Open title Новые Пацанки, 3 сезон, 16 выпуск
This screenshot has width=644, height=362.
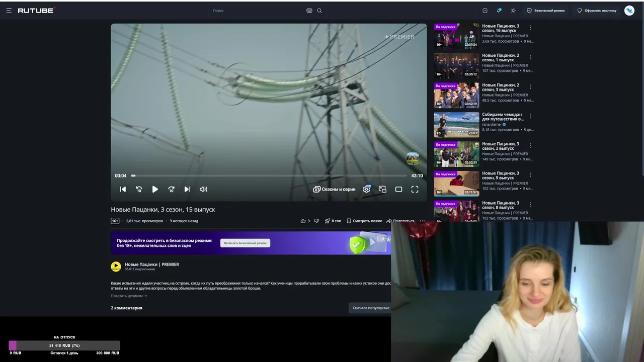point(501,28)
